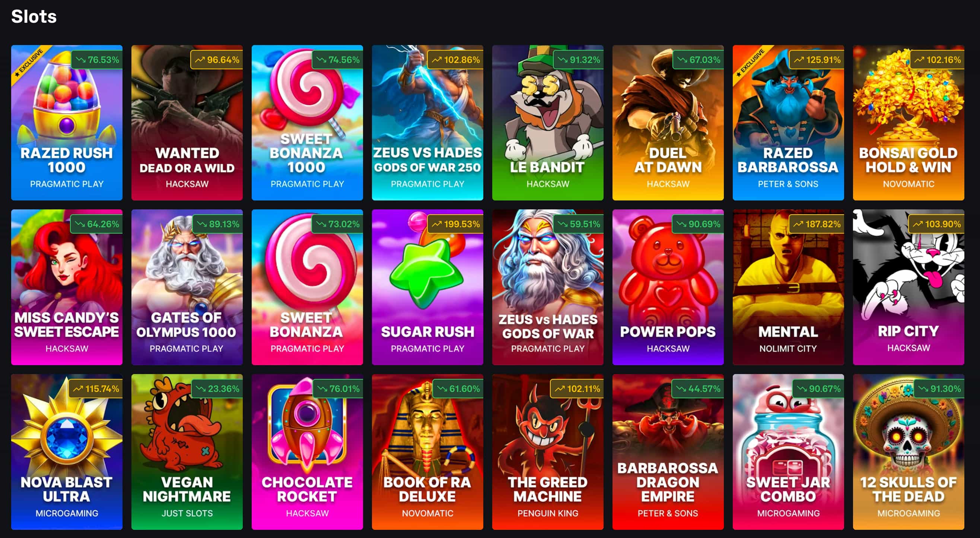Click the 187.82% badge on Mental
Screen dimensions: 980x538
coord(816,224)
